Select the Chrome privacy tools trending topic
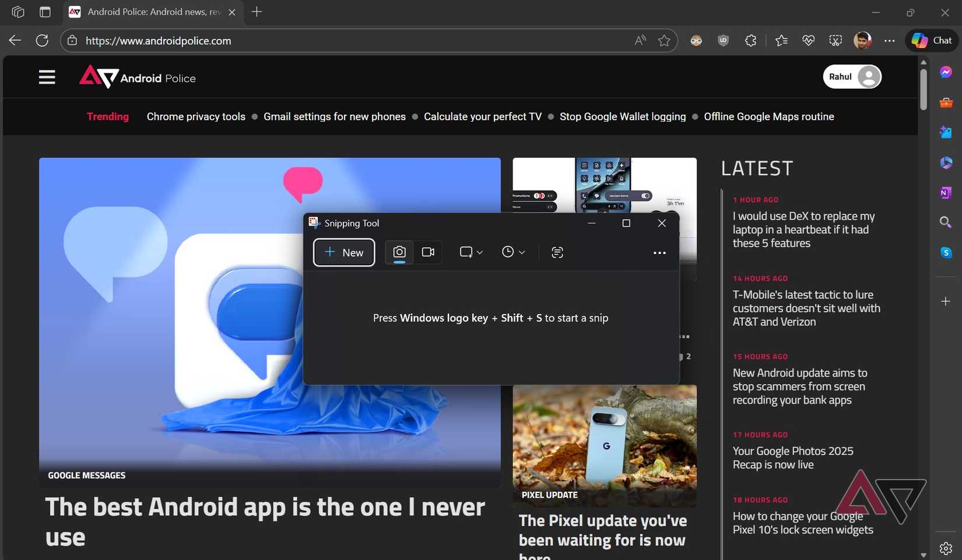 [196, 117]
